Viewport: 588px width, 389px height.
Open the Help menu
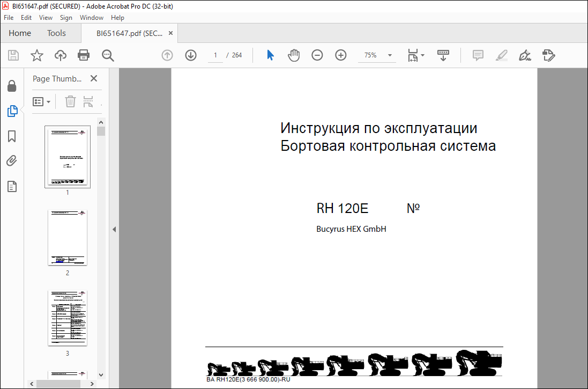tap(117, 18)
